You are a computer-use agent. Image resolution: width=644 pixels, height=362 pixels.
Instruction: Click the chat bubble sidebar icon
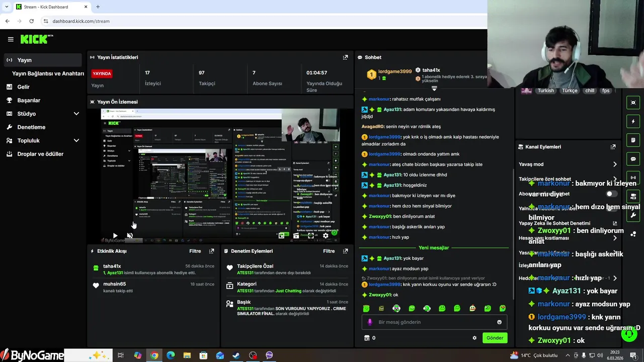(x=633, y=159)
